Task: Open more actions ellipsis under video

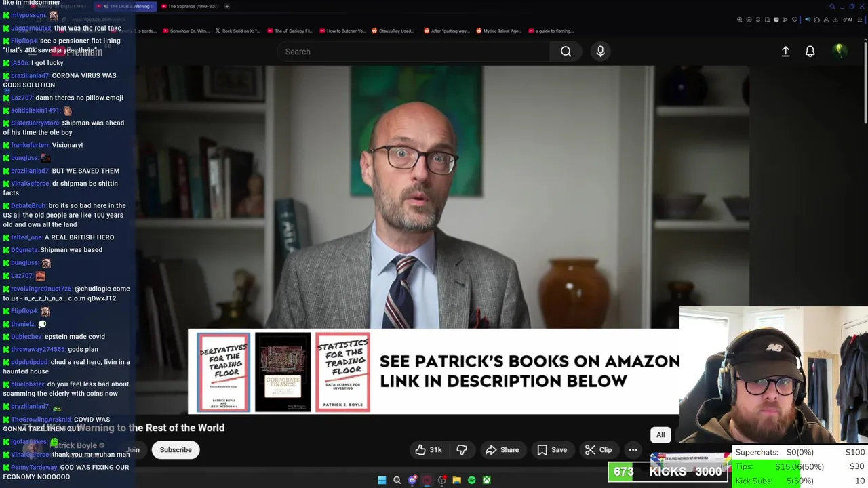Action: tap(633, 450)
